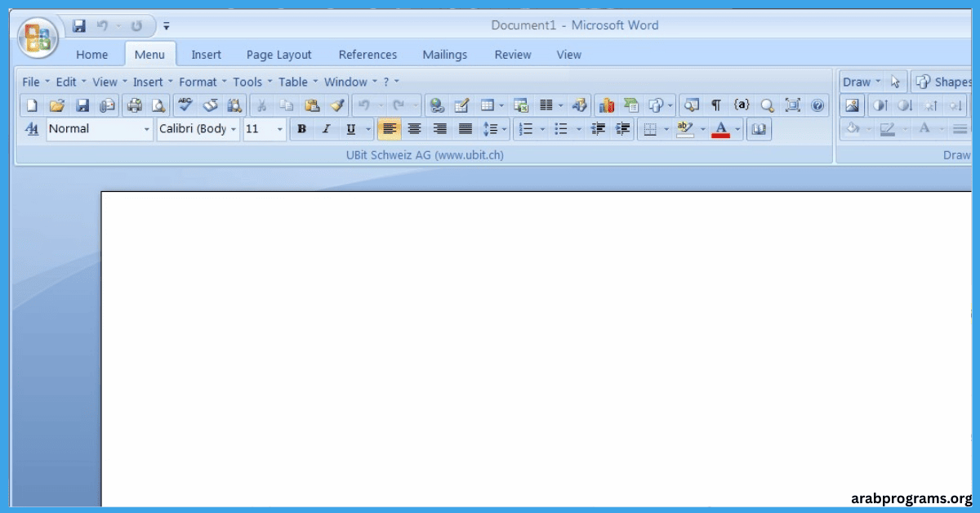Toggle Show paragraph marks icon
The image size is (980, 513).
click(716, 105)
